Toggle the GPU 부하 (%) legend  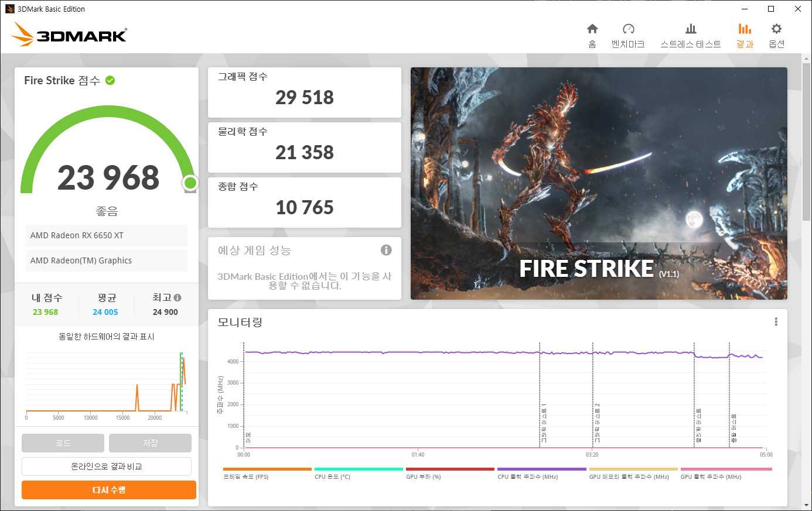pyautogui.click(x=450, y=474)
